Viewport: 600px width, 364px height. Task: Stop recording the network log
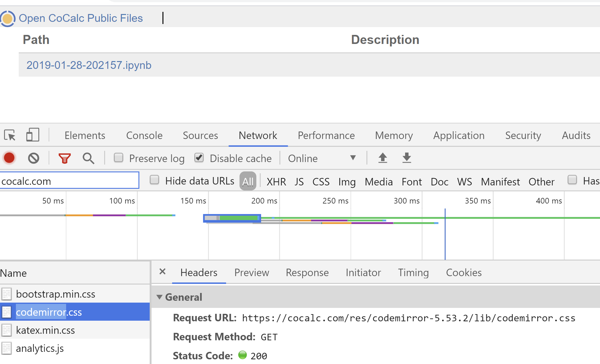tap(9, 158)
